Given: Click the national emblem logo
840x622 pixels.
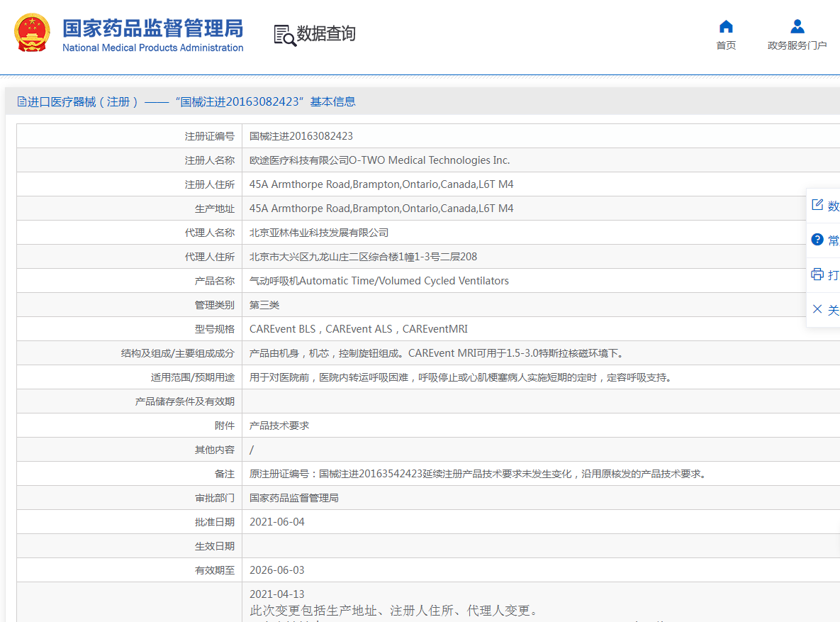Looking at the screenshot, I should coord(32,33).
